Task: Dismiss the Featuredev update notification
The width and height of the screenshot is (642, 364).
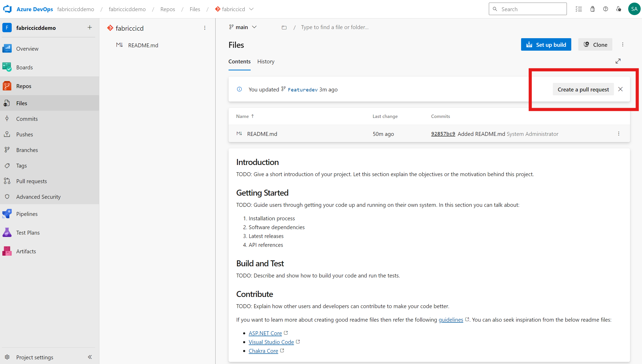Action: [620, 89]
